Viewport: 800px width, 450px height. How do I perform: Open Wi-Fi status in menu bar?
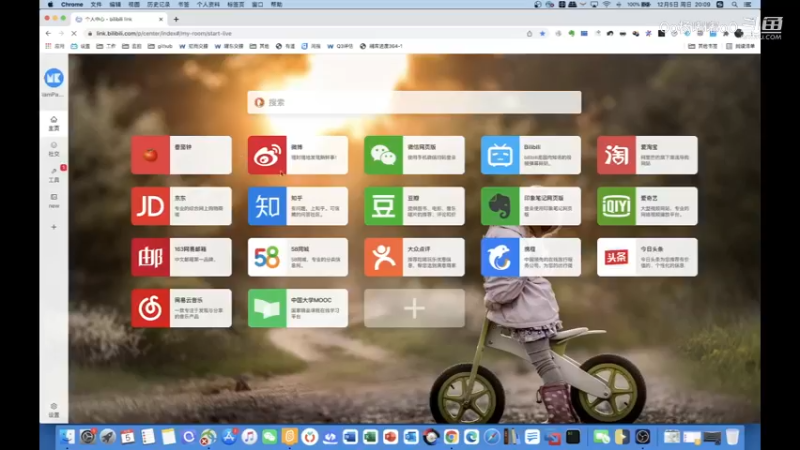pyautogui.click(x=607, y=4)
